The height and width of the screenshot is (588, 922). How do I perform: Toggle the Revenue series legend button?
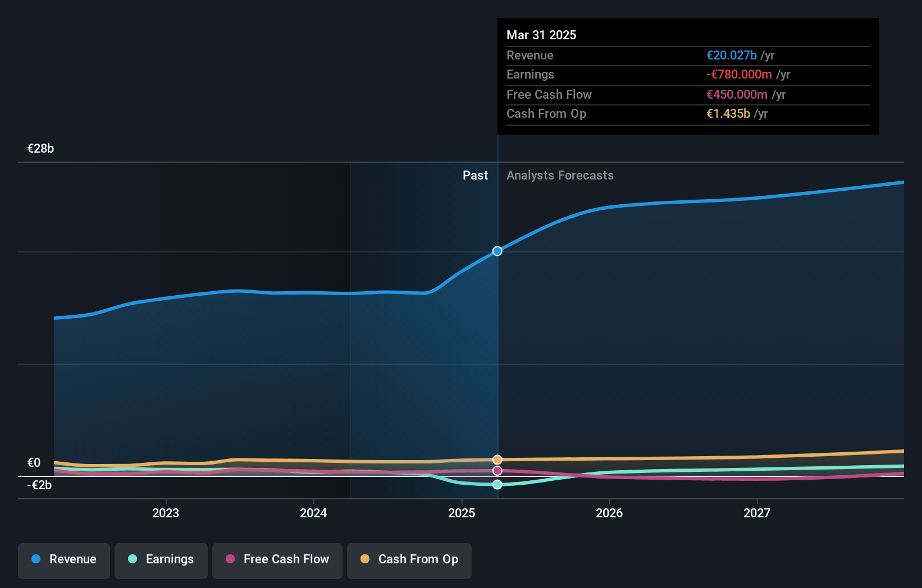pyautogui.click(x=64, y=561)
